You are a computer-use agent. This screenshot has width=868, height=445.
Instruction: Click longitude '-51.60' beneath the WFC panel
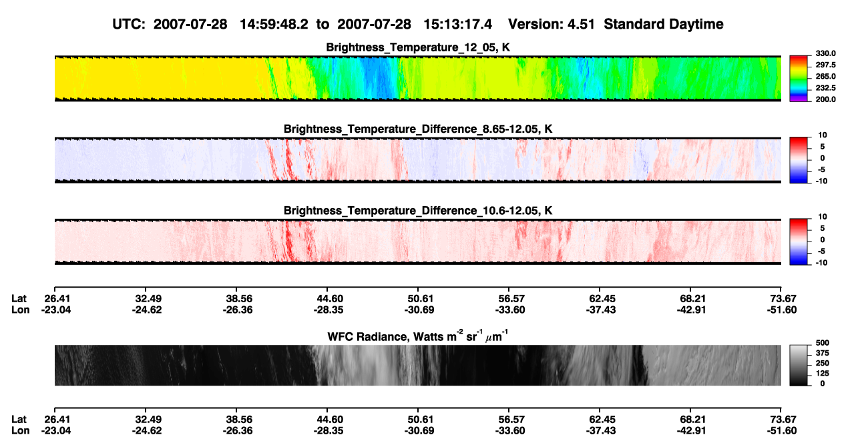tap(783, 431)
